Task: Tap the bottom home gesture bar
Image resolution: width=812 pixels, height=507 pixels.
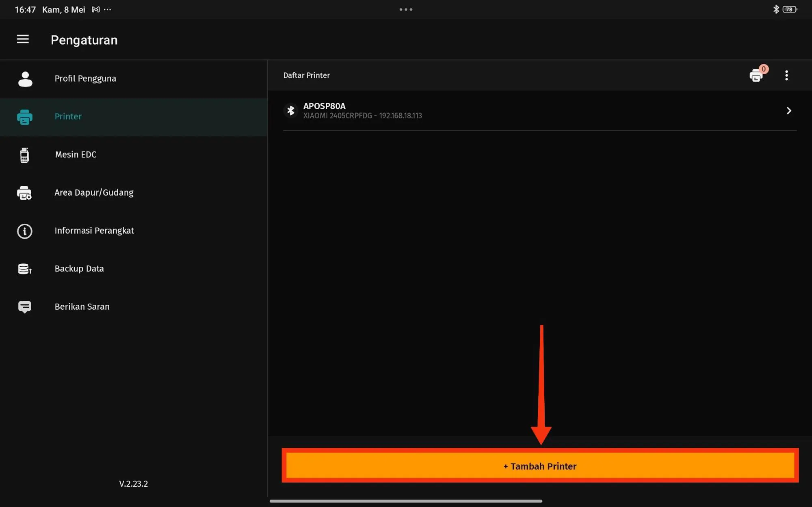Action: (406, 501)
